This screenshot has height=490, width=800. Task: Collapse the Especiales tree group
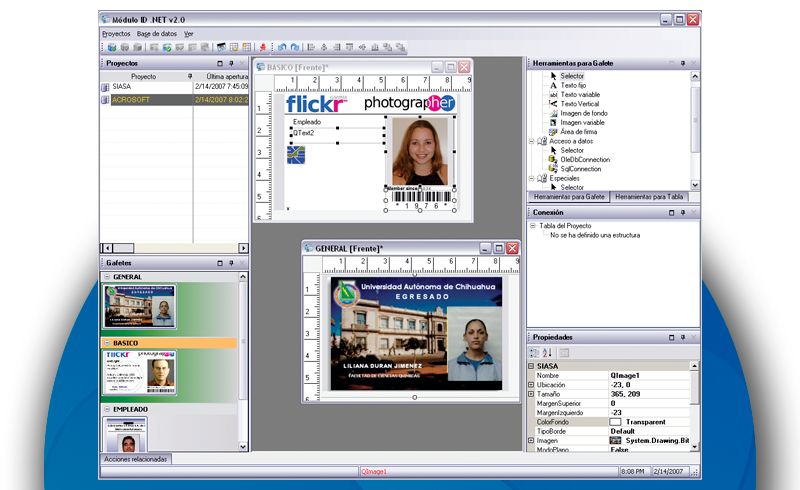click(x=531, y=178)
